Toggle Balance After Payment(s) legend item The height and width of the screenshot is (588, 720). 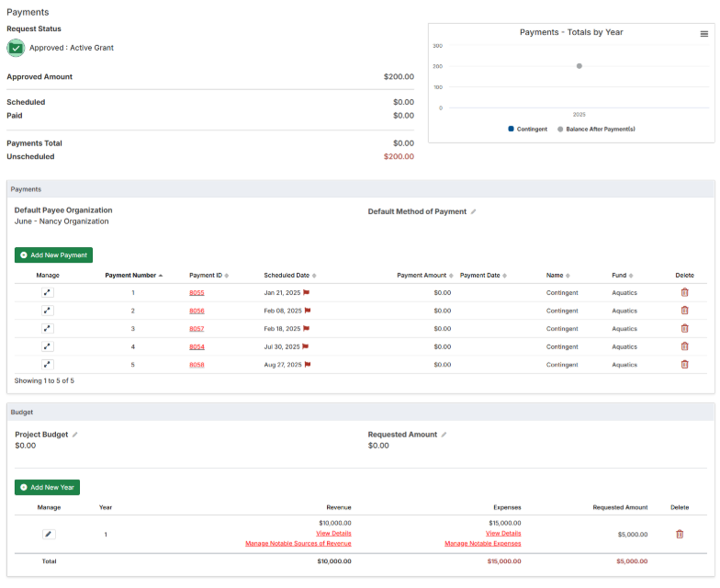(x=596, y=129)
